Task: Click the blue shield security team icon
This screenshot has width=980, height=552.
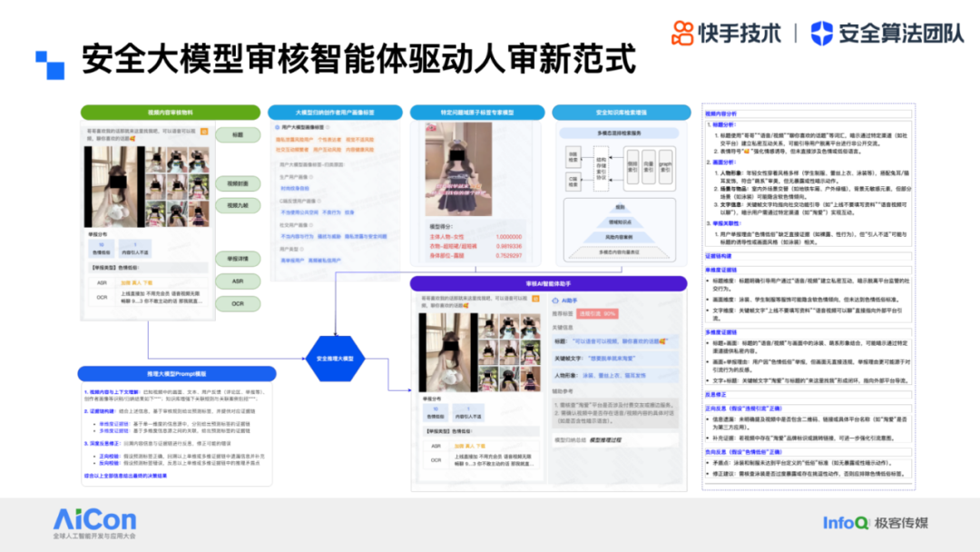Action: (x=821, y=34)
